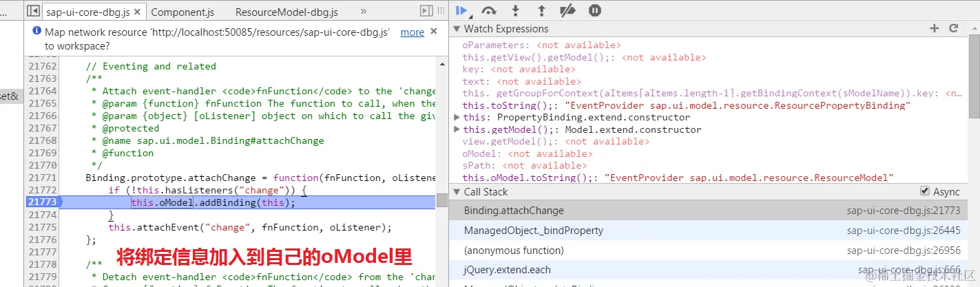Click the 'more' link in the workspace prompt
Viewport: 980px width, 287px height.
tap(413, 32)
